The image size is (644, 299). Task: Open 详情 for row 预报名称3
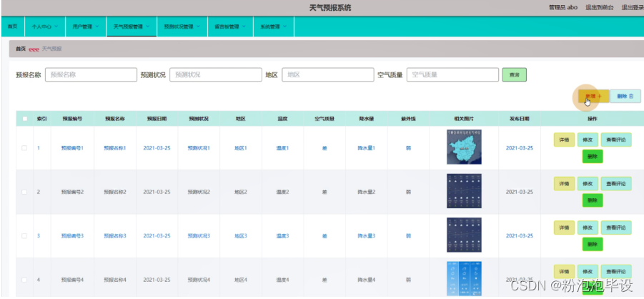[x=565, y=227]
